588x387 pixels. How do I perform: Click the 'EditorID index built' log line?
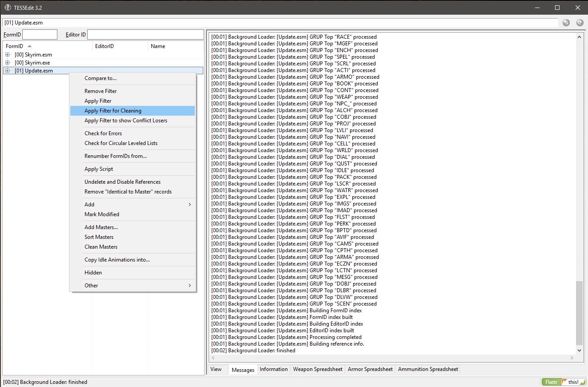click(282, 331)
